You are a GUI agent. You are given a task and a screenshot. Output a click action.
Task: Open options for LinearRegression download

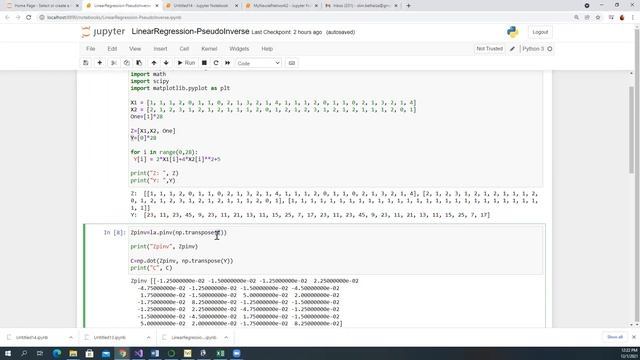(x=226, y=338)
